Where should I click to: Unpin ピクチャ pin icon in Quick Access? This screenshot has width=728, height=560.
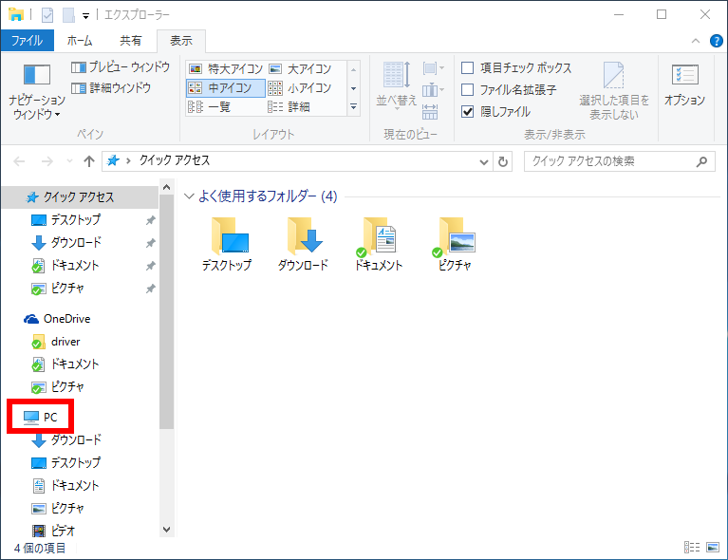point(150,289)
